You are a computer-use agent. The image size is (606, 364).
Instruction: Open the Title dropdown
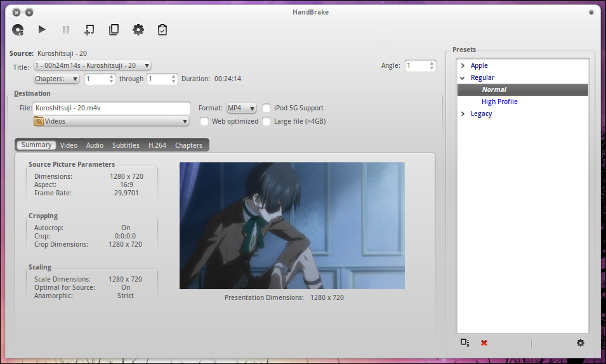(x=93, y=66)
